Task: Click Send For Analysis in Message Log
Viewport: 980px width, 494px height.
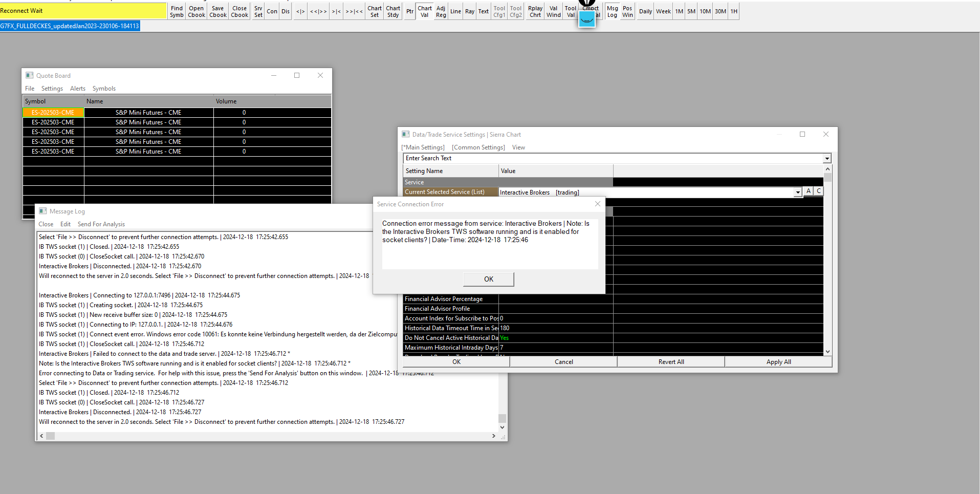Action: pyautogui.click(x=101, y=224)
